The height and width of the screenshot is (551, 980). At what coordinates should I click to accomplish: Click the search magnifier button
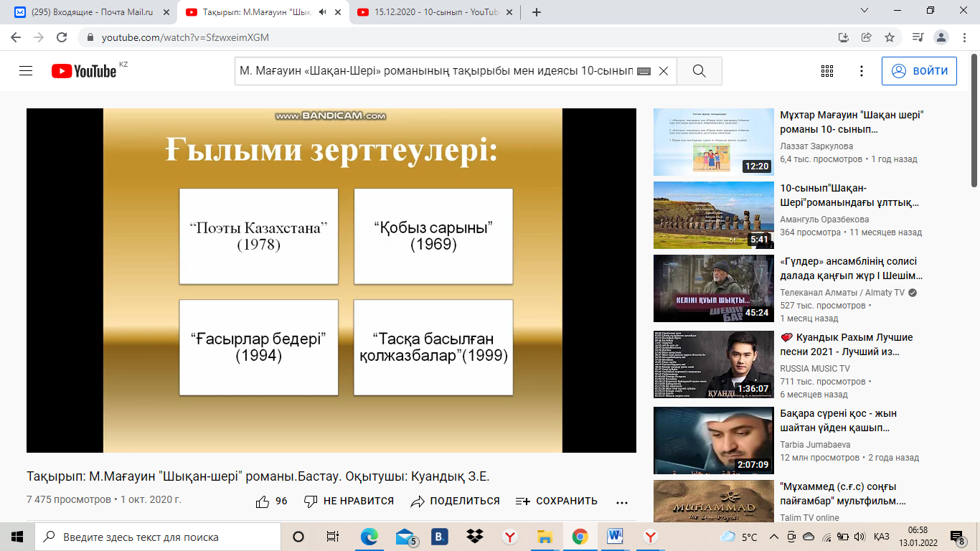click(x=699, y=71)
